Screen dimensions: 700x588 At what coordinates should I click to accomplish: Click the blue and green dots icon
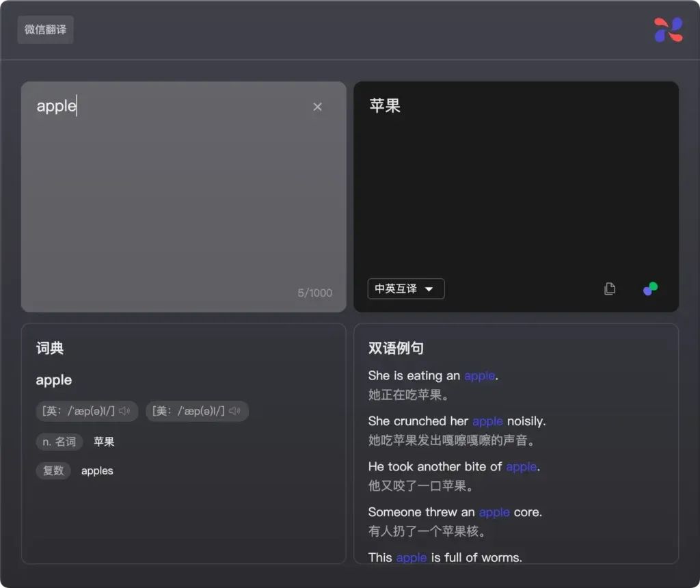click(x=650, y=289)
